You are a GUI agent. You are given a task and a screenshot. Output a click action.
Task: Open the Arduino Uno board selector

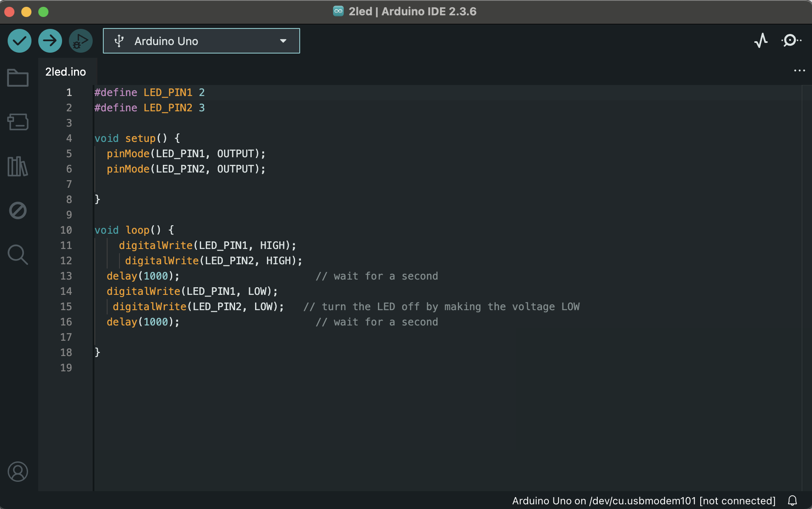point(179,41)
